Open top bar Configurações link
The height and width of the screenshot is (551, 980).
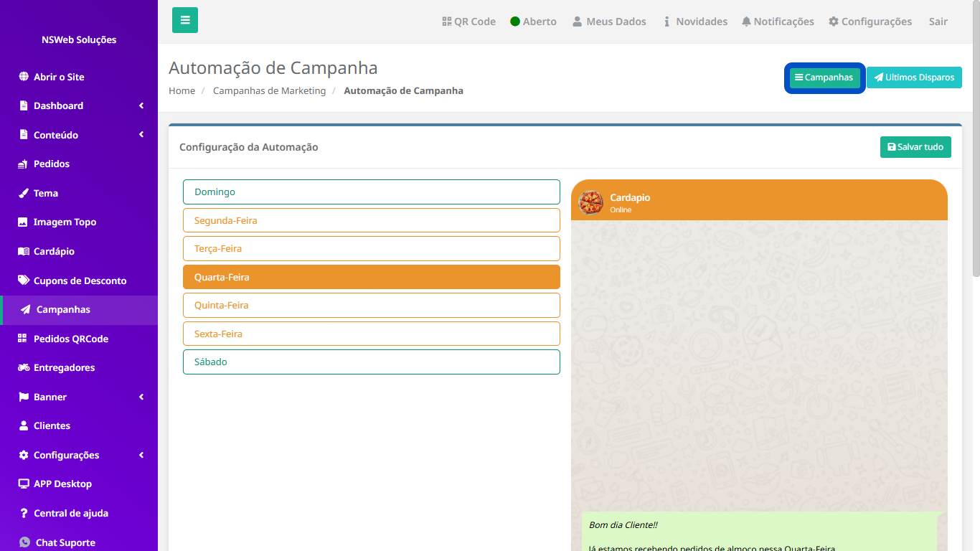pos(870,22)
